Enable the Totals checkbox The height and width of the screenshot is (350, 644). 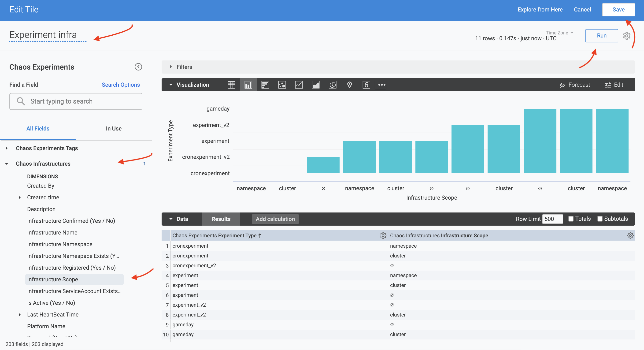(x=571, y=219)
